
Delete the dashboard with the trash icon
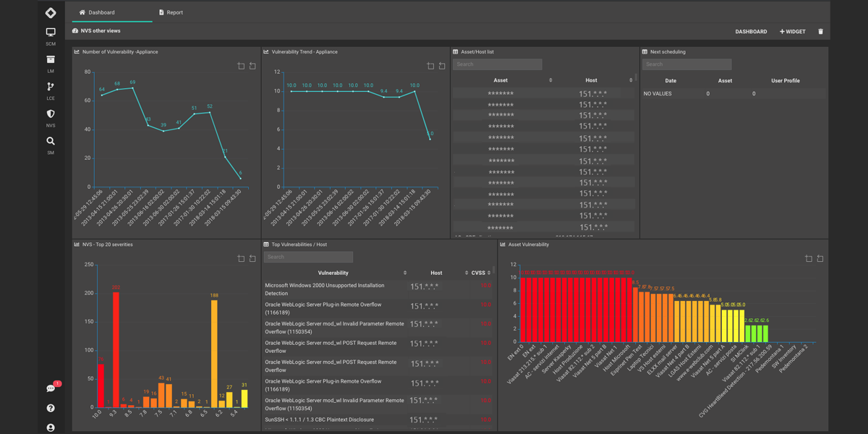click(x=822, y=31)
